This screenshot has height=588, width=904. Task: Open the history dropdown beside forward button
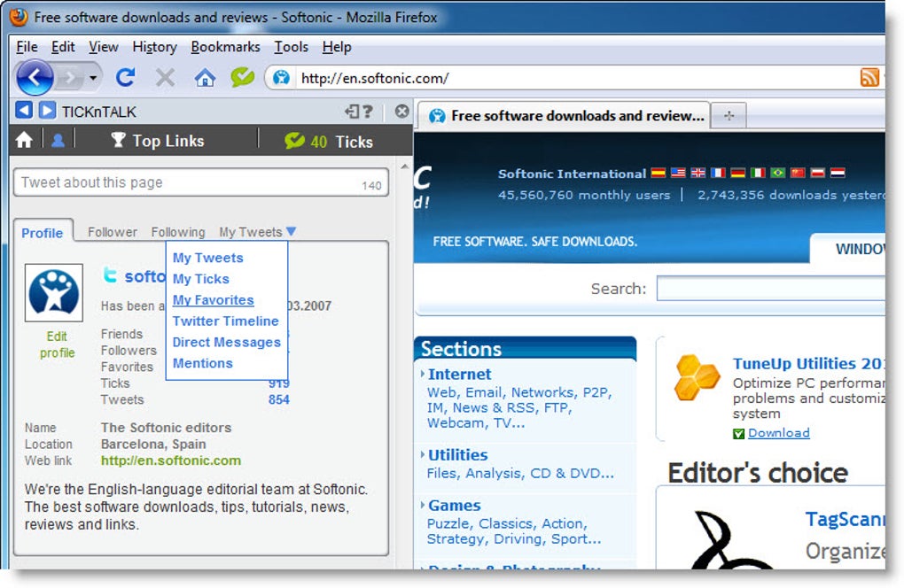(93, 77)
